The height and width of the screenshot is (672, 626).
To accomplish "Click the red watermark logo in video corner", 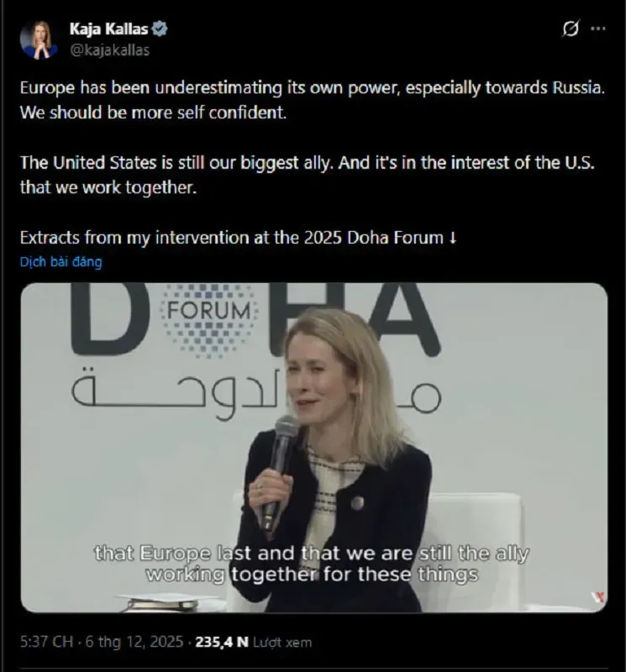I will pos(597,597).
